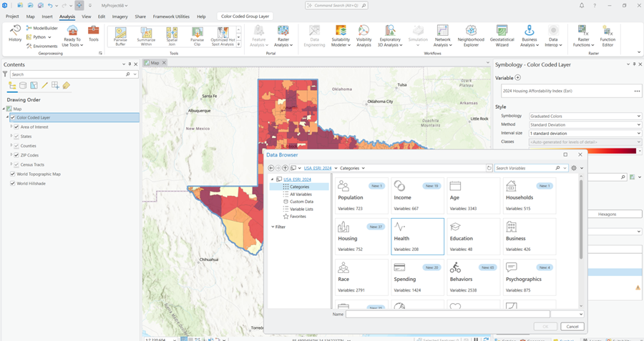Click the Command Search box

(336, 6)
